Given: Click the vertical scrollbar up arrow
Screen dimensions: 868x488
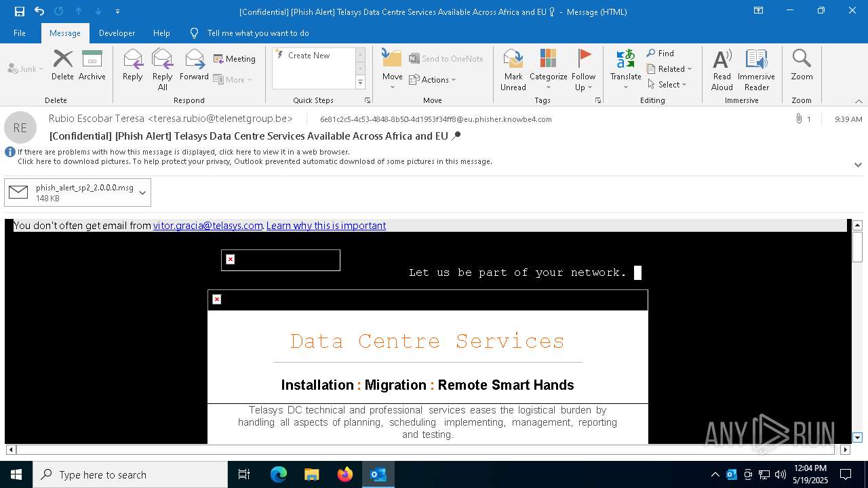Looking at the screenshot, I should tap(857, 225).
